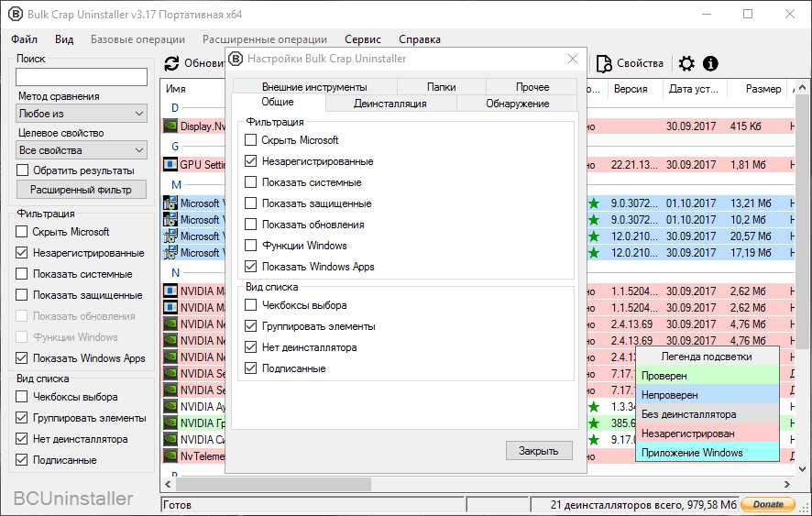Uncheck Незарегистрированные in settings dialog
This screenshot has height=516, width=812.
pyautogui.click(x=250, y=161)
